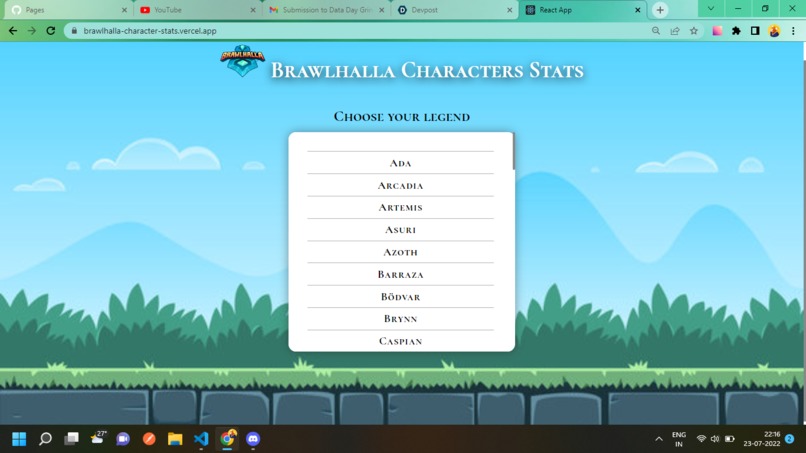806x453 pixels.
Task: Close the Devpost tab
Action: point(509,10)
